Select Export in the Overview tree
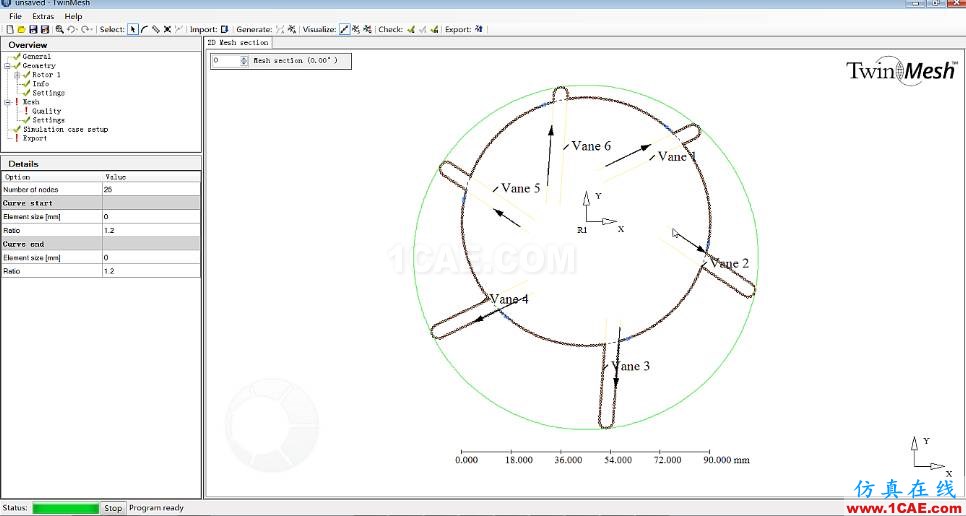Image resolution: width=966 pixels, height=516 pixels. pyautogui.click(x=35, y=139)
